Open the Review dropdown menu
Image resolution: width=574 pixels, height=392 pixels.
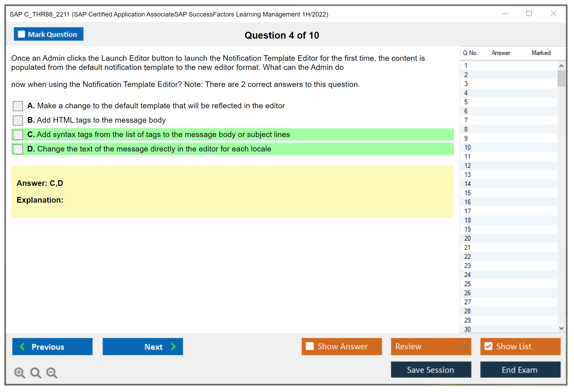pos(431,346)
